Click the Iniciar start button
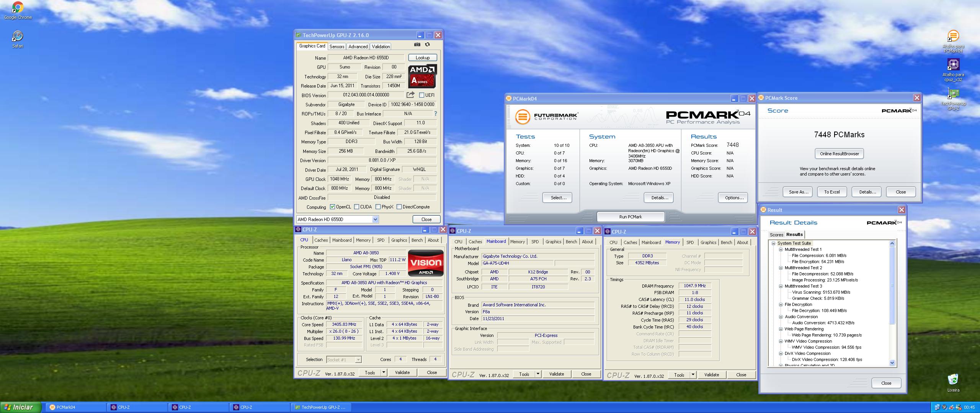The width and height of the screenshot is (980, 413). (20, 407)
